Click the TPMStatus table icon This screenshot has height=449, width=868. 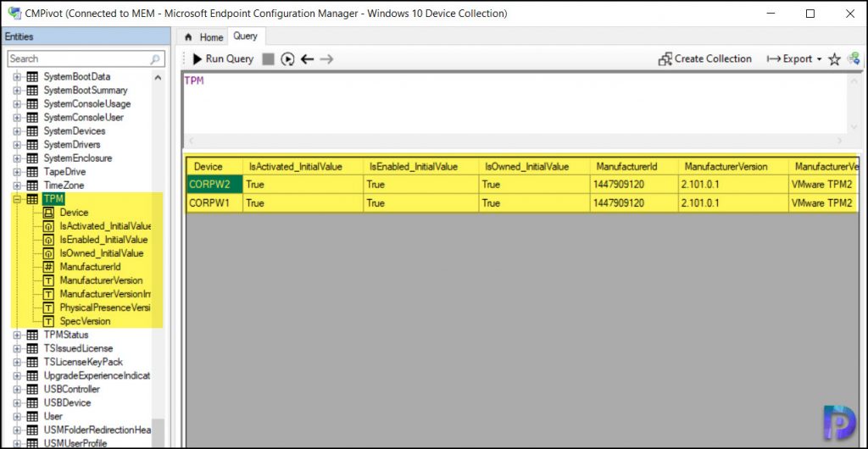pyautogui.click(x=33, y=335)
